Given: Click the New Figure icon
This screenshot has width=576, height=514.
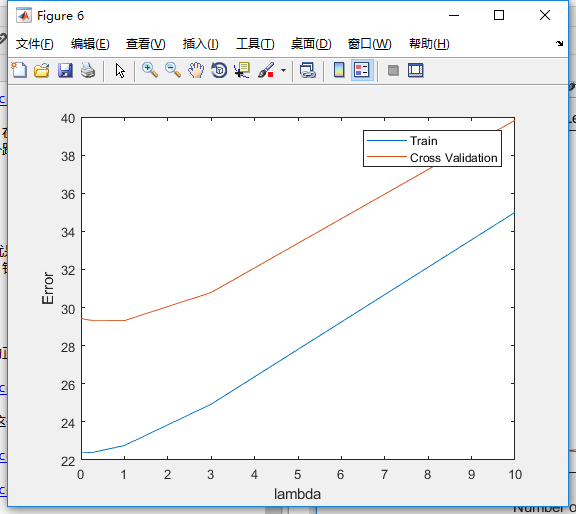Looking at the screenshot, I should click(x=19, y=70).
